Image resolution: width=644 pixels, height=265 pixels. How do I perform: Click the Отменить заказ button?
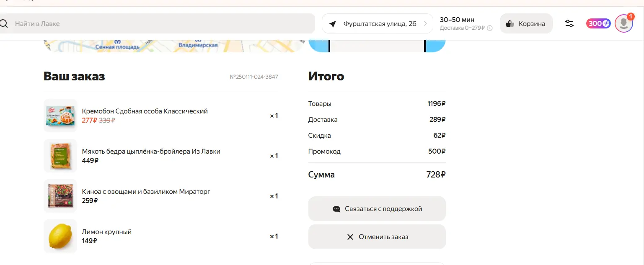click(377, 237)
